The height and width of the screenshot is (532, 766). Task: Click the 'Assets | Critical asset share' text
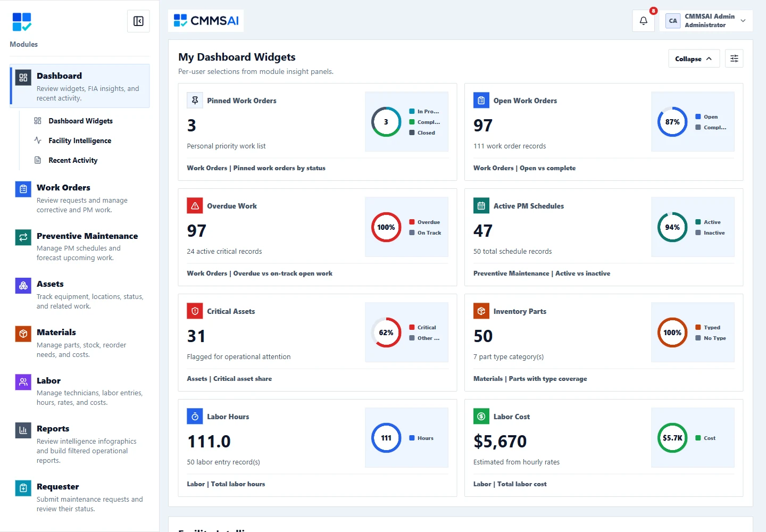point(229,379)
